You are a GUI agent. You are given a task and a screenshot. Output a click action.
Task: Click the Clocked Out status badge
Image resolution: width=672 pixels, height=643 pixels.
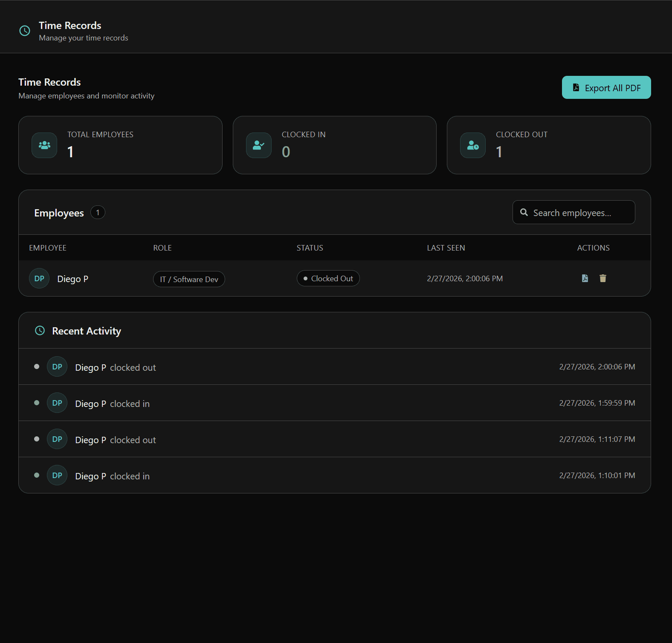click(328, 279)
